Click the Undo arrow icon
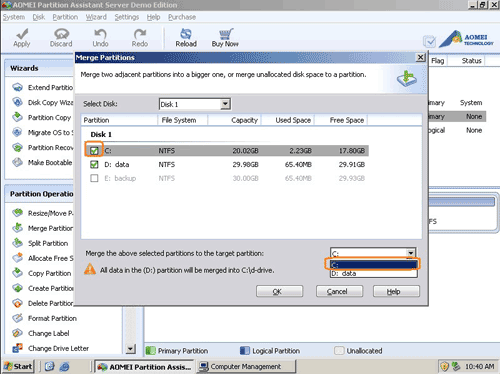 point(100,34)
